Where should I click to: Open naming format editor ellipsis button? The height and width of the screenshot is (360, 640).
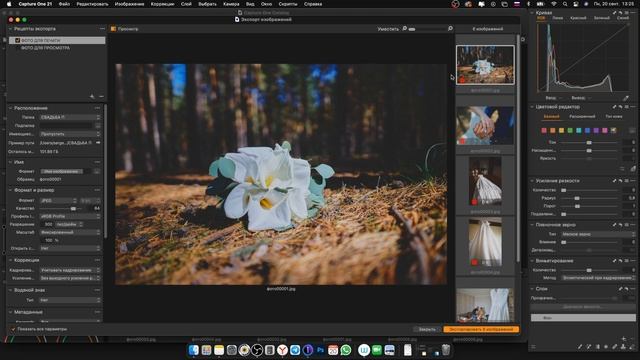pyautogui.click(x=97, y=171)
